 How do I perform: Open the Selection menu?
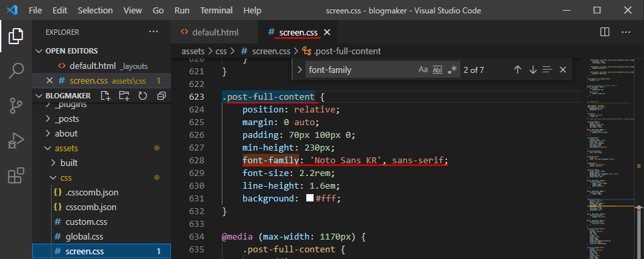pyautogui.click(x=95, y=10)
